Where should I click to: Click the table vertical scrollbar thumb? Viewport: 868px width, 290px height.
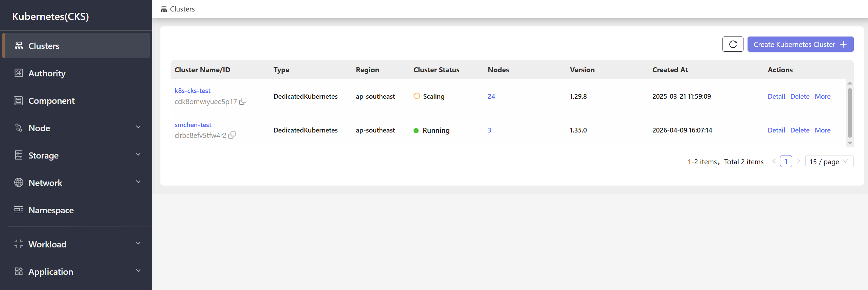point(850,113)
